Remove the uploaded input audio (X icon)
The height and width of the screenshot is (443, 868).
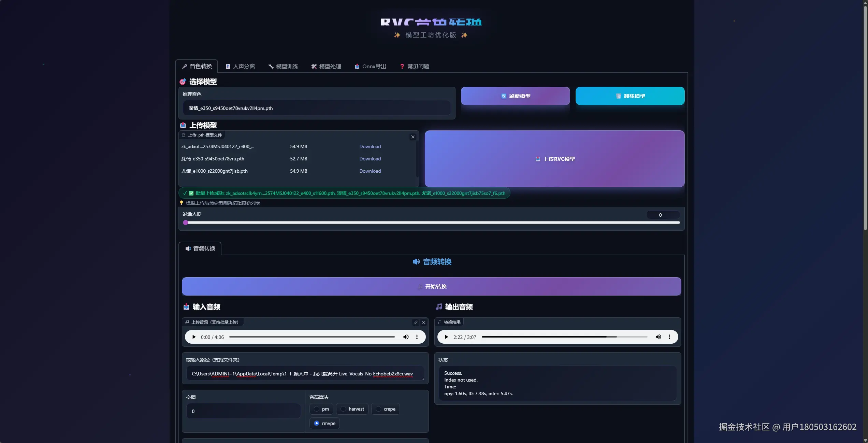(x=423, y=322)
